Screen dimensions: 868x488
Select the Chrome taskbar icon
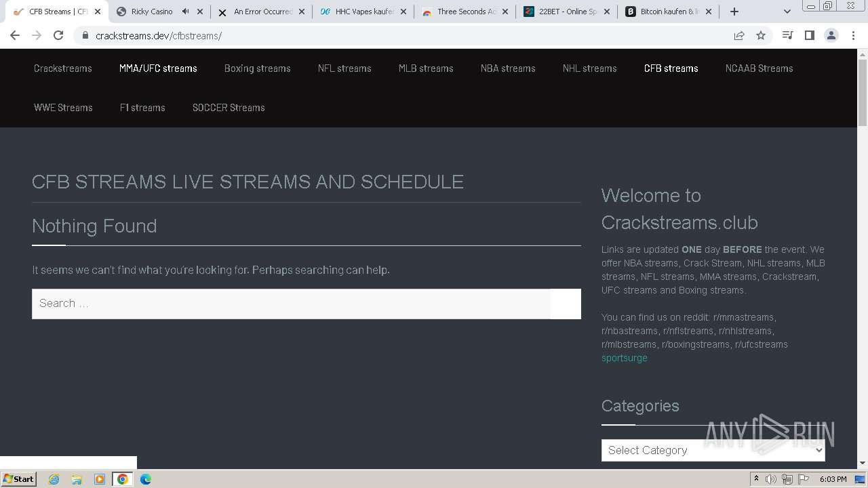point(123,479)
